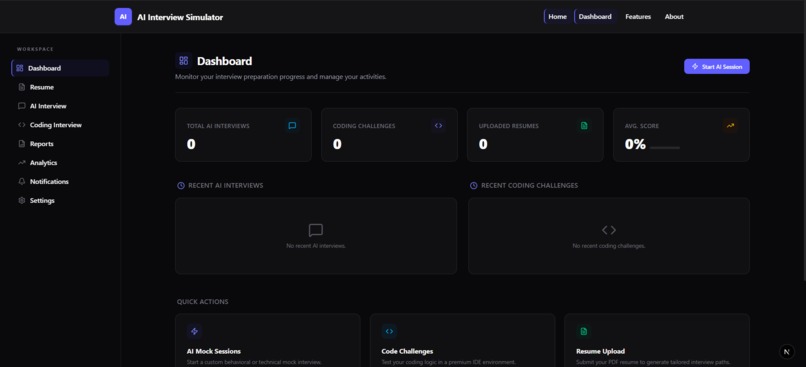Screen dimensions: 806x367
Task: Select Home in the top navigation
Action: coord(557,16)
